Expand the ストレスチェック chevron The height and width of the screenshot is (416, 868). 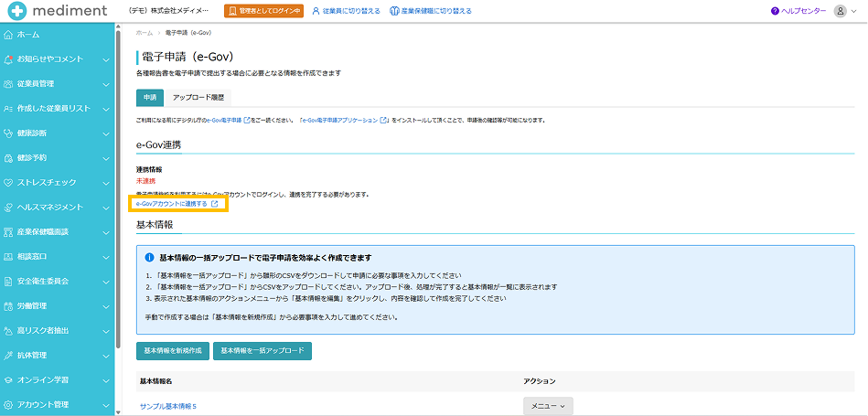coord(106,183)
